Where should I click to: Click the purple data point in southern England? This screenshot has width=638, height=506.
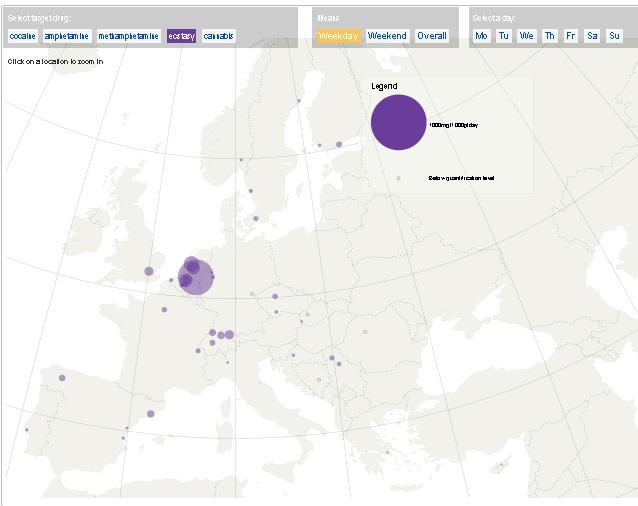(149, 271)
